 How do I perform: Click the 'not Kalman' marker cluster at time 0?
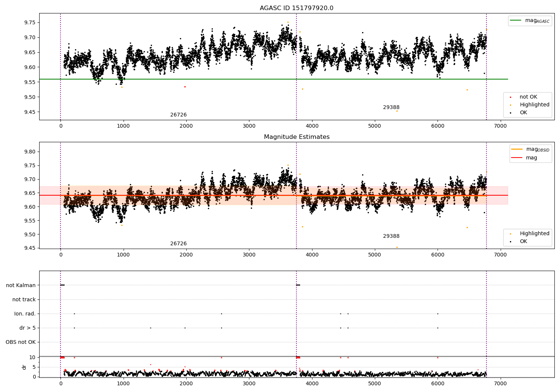point(62,285)
